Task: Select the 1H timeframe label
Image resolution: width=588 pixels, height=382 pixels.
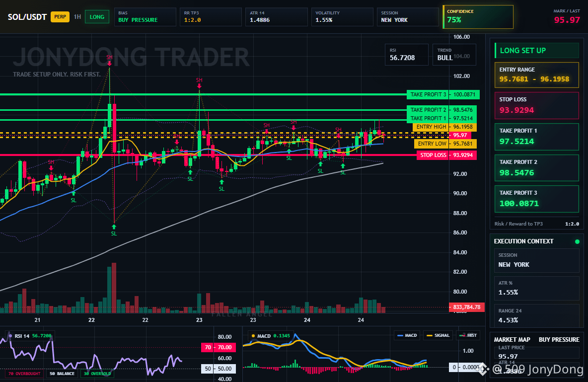Action: 77,17
